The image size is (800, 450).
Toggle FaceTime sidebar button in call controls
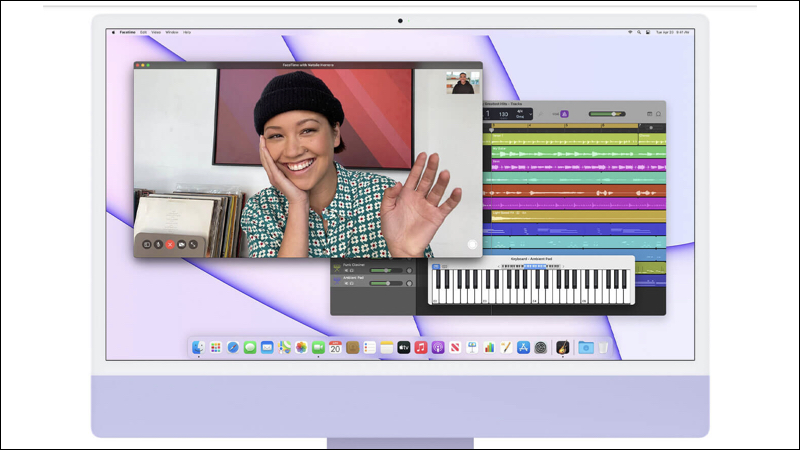146,245
